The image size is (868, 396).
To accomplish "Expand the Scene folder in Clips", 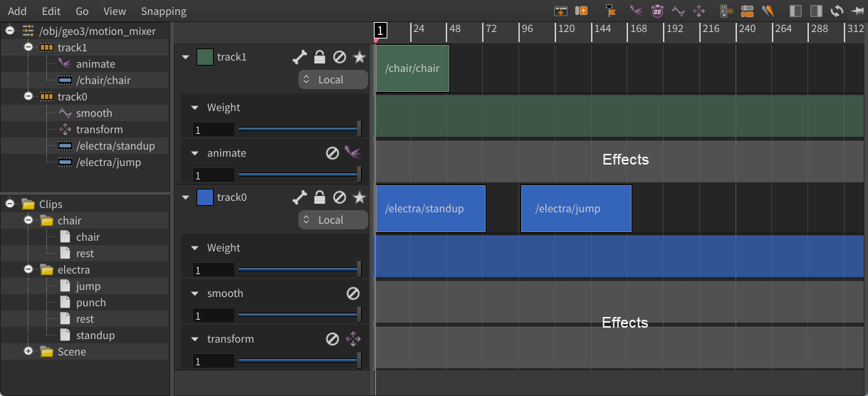I will (x=28, y=351).
